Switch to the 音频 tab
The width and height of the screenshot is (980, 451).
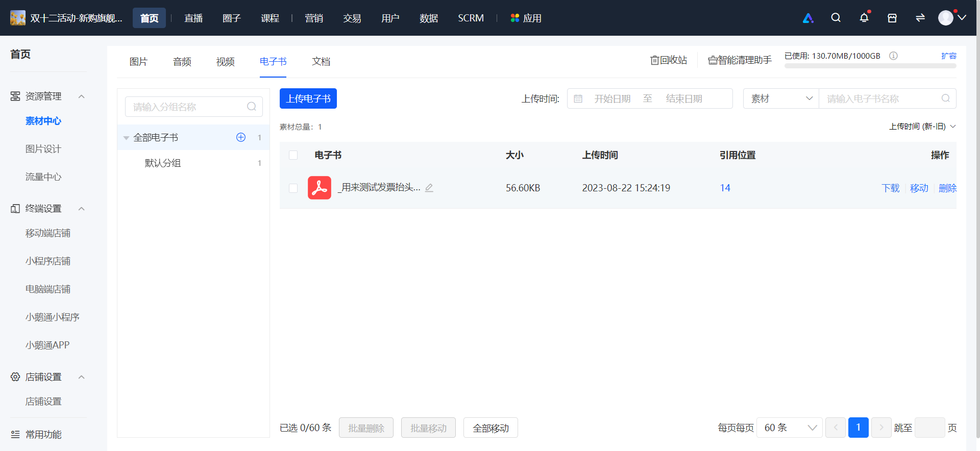182,62
